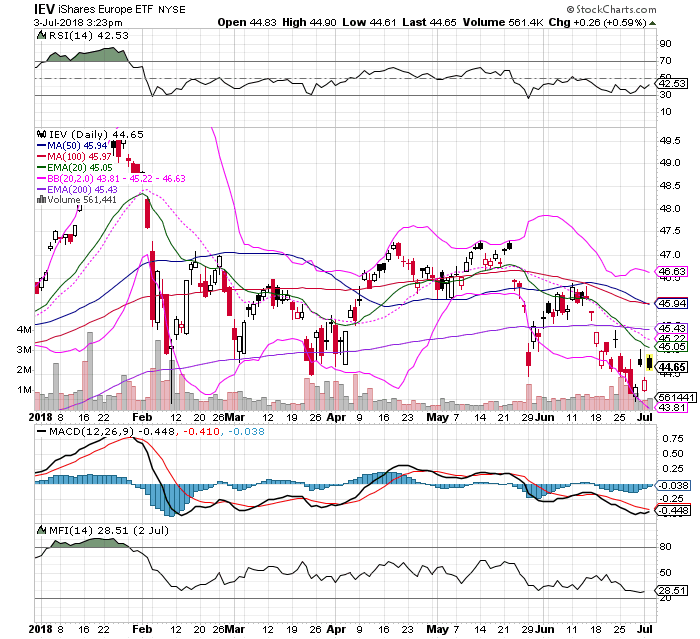700x639 pixels.
Task: Click the 47.0 price axis label
Action: coord(670,255)
